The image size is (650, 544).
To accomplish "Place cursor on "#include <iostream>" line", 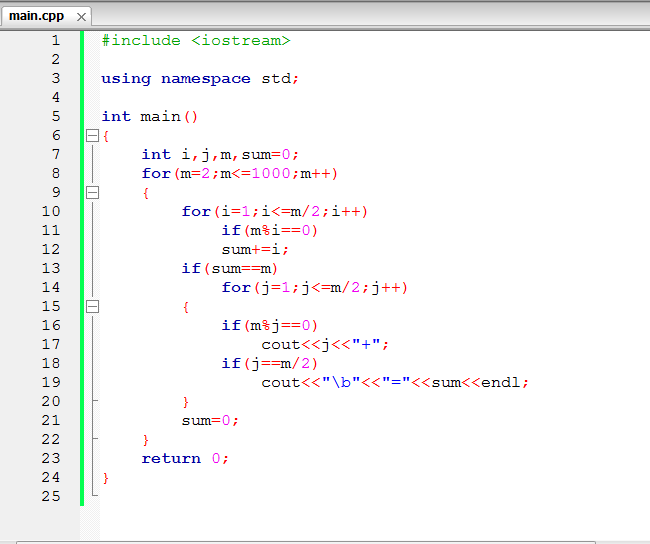I will pos(196,41).
